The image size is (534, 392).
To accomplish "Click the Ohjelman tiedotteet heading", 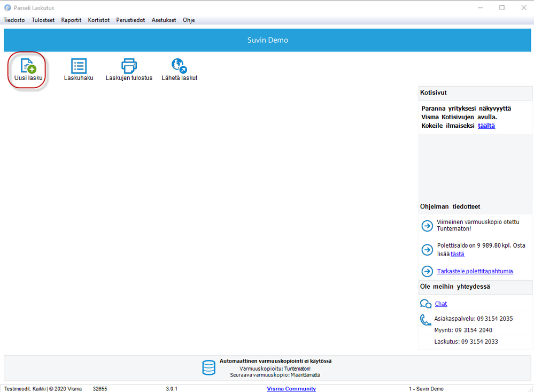I will tap(450, 206).
